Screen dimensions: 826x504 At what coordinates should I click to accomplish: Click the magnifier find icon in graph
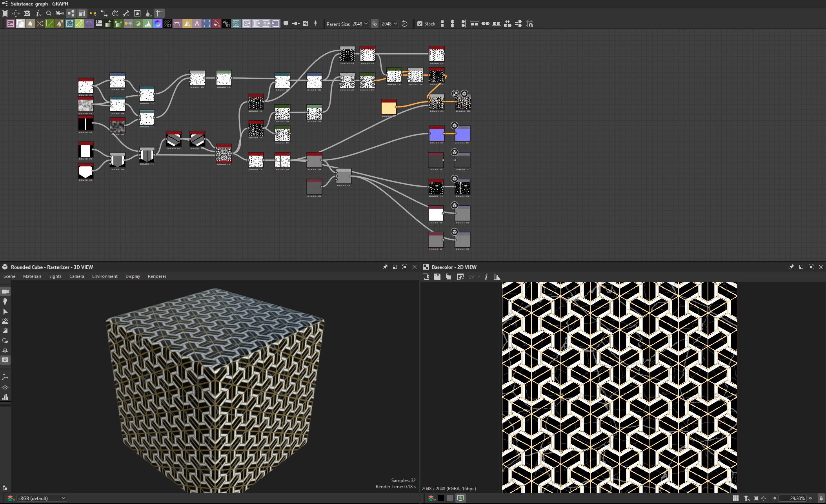click(x=49, y=13)
